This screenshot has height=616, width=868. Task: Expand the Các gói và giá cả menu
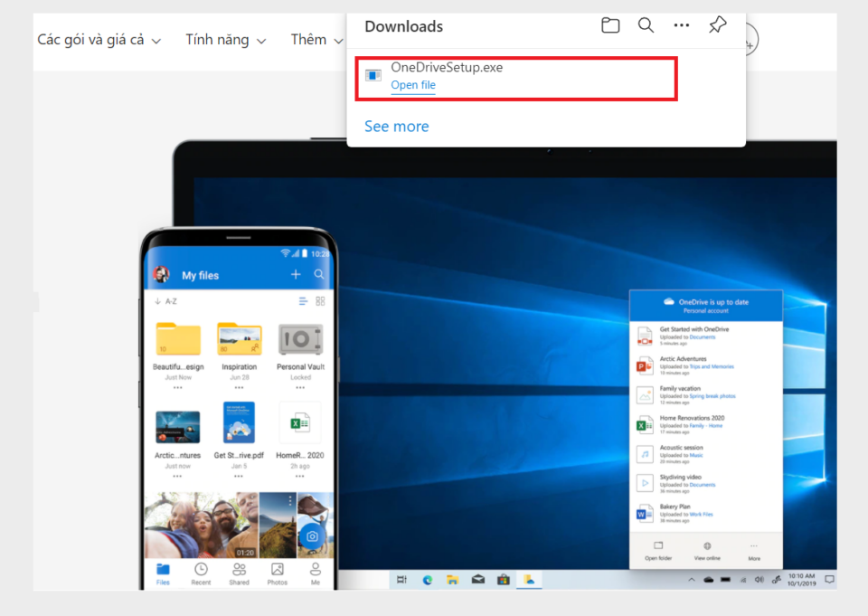pos(99,40)
